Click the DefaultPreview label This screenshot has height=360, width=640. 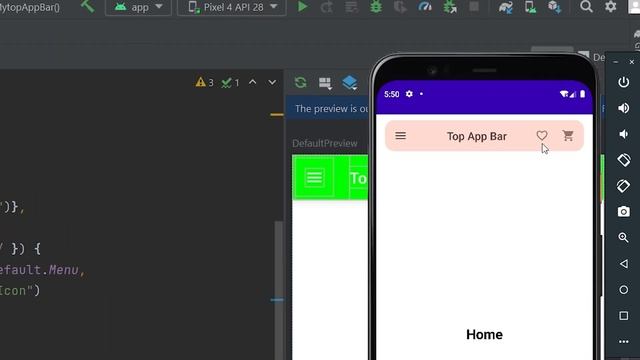point(324,143)
